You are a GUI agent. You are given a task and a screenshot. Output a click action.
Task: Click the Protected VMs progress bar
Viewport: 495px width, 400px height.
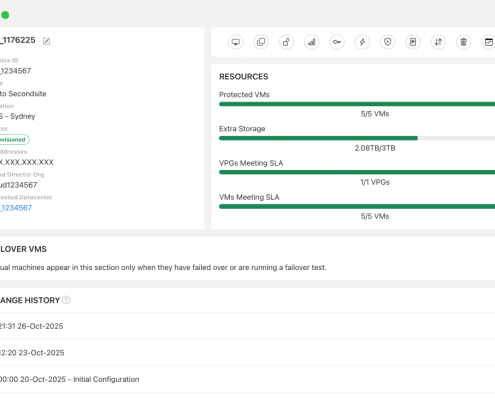tap(357, 104)
